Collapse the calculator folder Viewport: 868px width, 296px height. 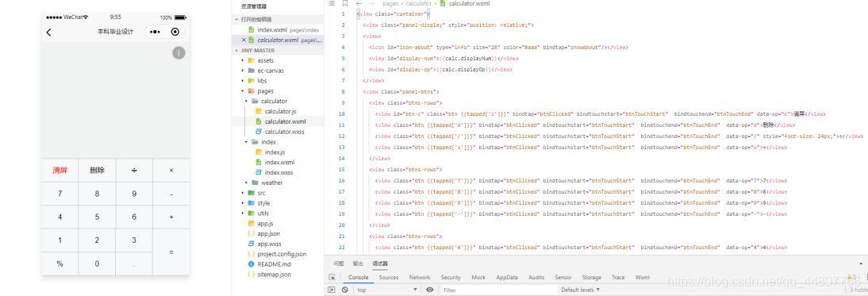tap(247, 102)
